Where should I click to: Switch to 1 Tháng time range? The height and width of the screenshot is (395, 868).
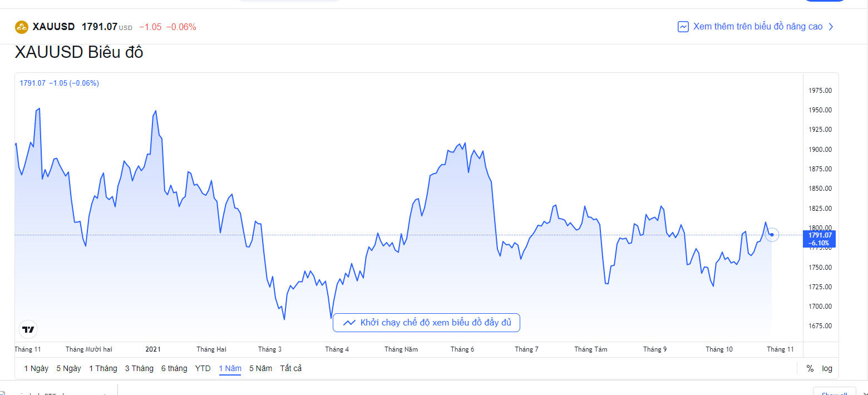tap(103, 368)
